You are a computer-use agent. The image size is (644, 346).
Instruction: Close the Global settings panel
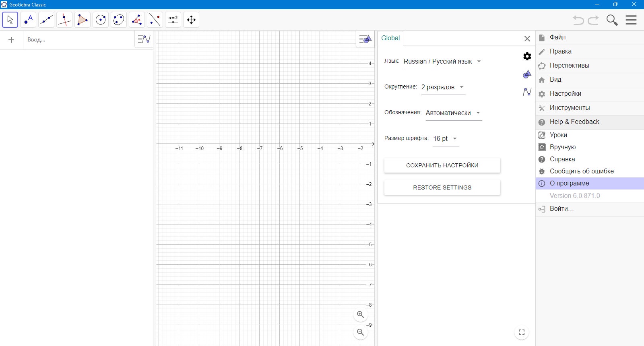point(527,39)
